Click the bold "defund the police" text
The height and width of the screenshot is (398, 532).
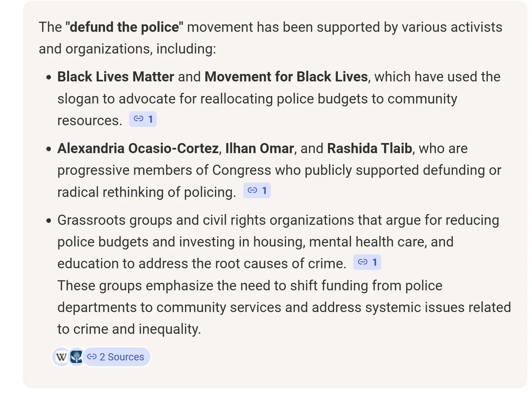click(124, 27)
